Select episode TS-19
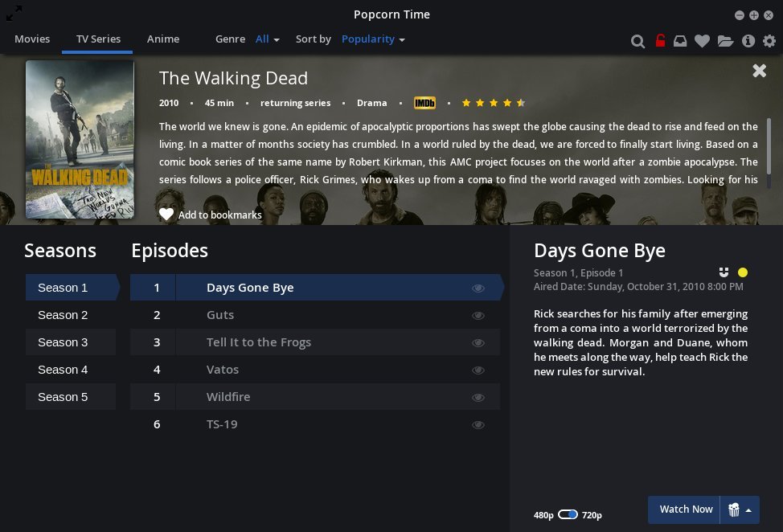Viewport: 783px width, 532px height. [x=315, y=424]
